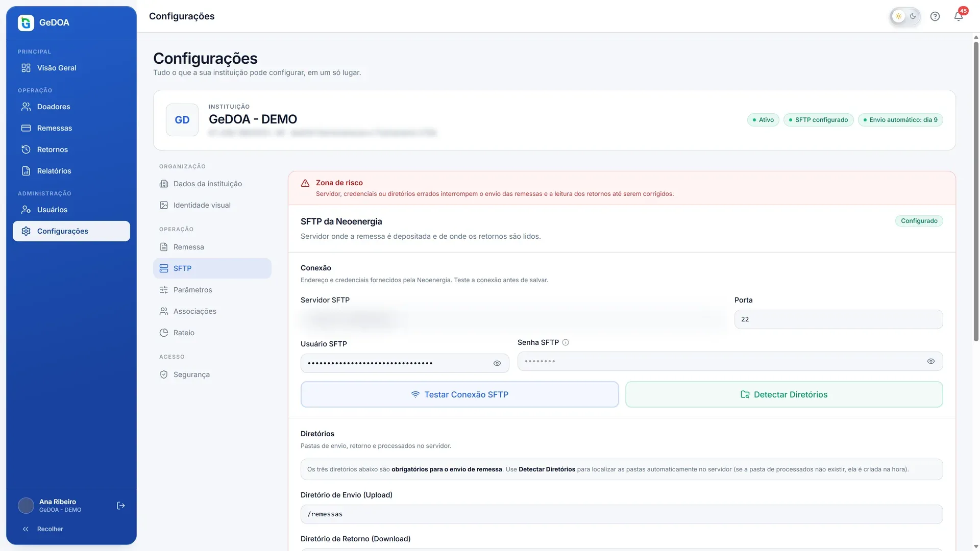Click the Configurado badge

[x=919, y=221]
